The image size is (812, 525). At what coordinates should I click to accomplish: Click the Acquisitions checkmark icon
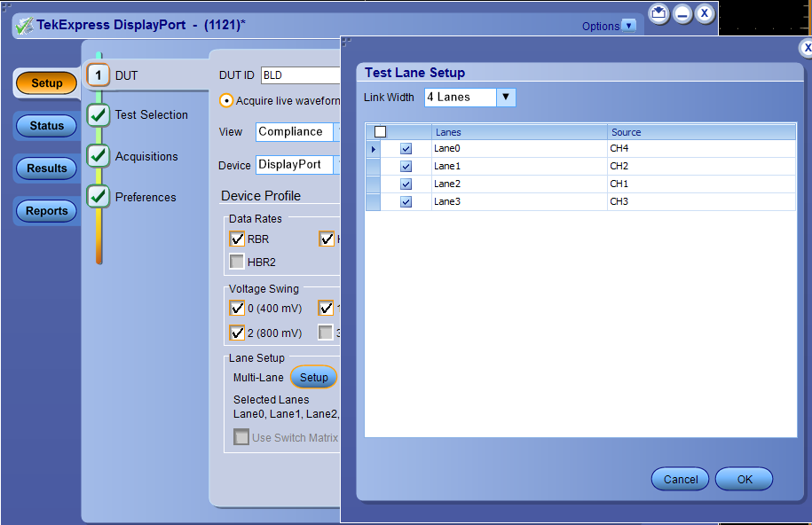(x=99, y=156)
